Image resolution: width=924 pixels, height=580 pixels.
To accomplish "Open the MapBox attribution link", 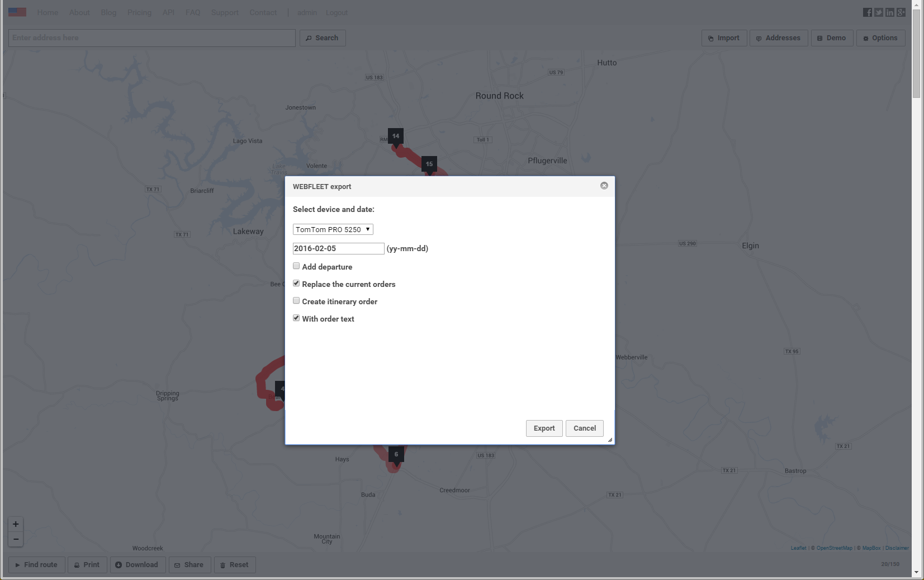I will [x=871, y=548].
